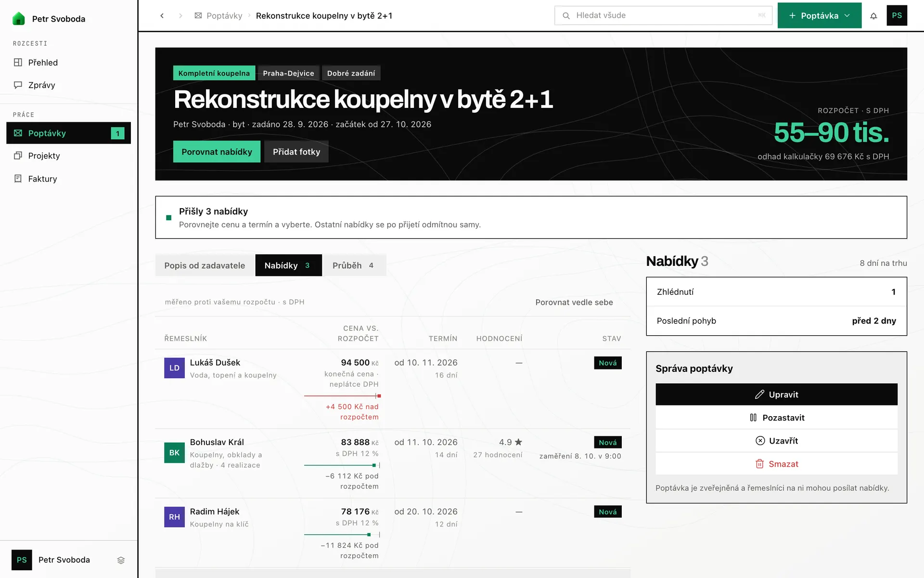
Task: Click the PS avatar in sidebar footer
Action: 22,560
